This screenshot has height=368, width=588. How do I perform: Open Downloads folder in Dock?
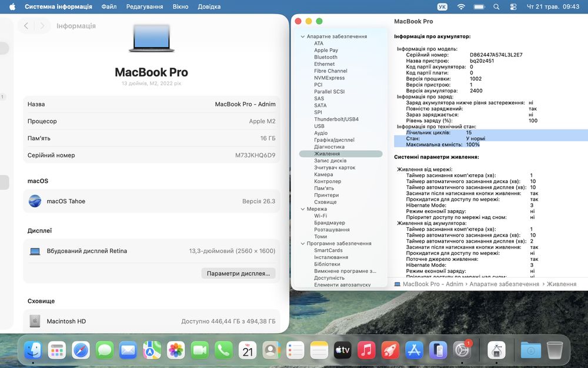530,351
